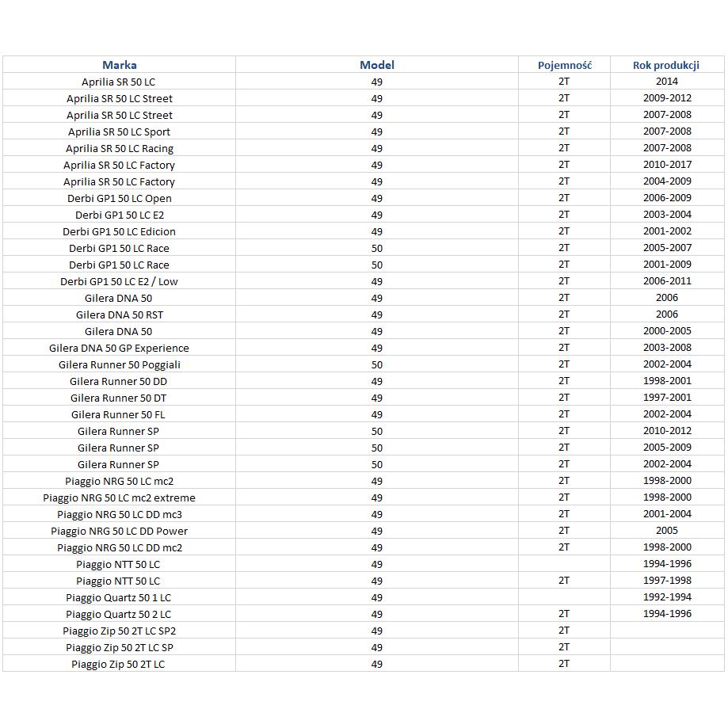Select the Aprilia SR 50 LC Sport cell
728x728 pixels.
tap(119, 131)
